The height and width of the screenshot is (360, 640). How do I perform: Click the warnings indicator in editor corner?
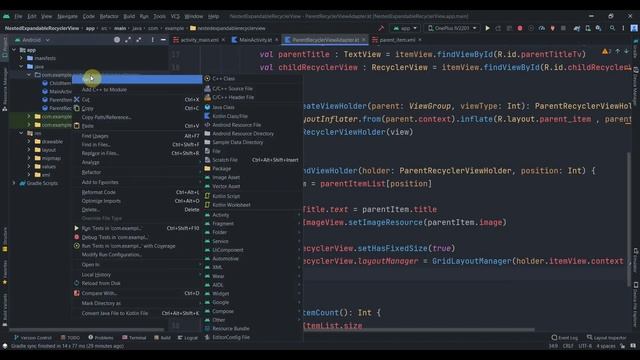coord(606,51)
